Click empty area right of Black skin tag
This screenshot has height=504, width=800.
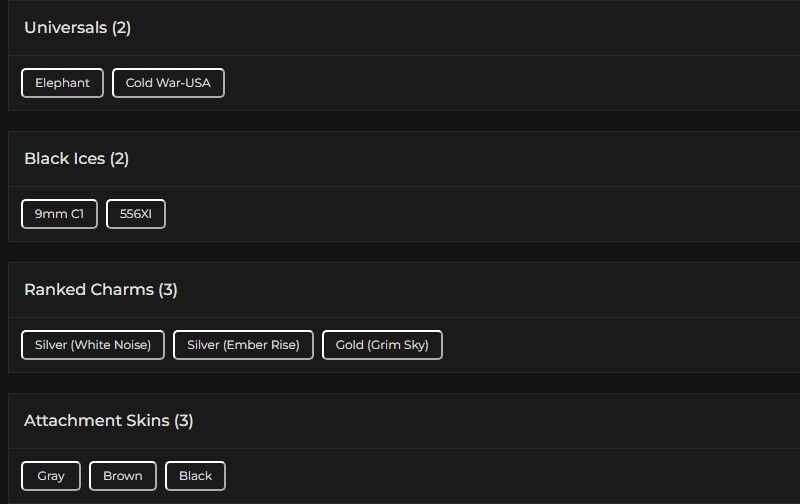click(500, 476)
